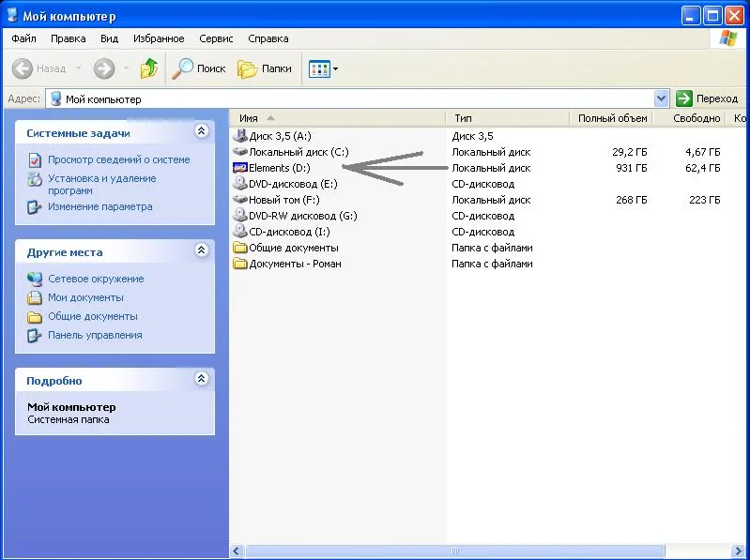Click the DVD-RW дисковод (G:) icon
Screen dimensions: 750x560
(239, 216)
